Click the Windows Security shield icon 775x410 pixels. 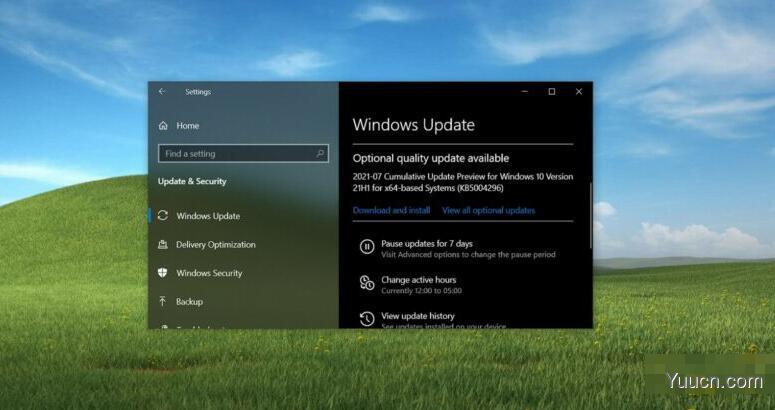pyautogui.click(x=162, y=273)
